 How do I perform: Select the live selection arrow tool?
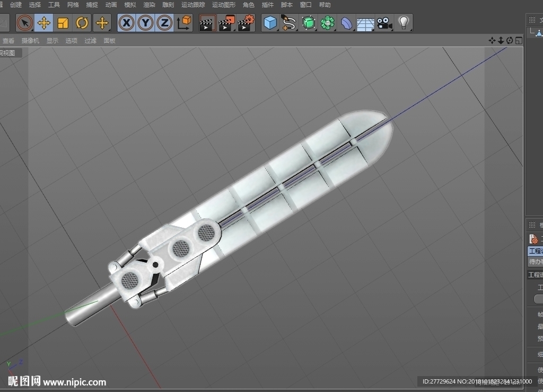coord(24,23)
